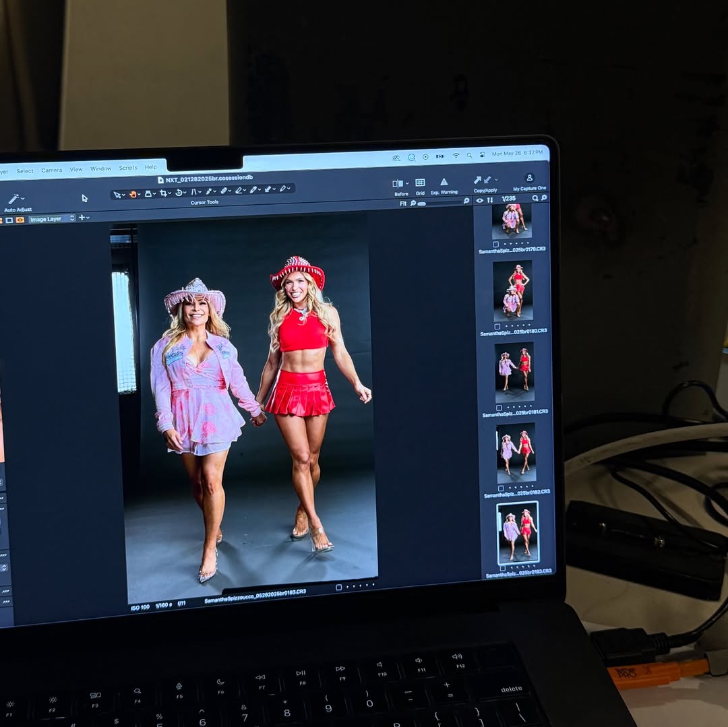Pick the Select pointer cursor tool

point(117,195)
